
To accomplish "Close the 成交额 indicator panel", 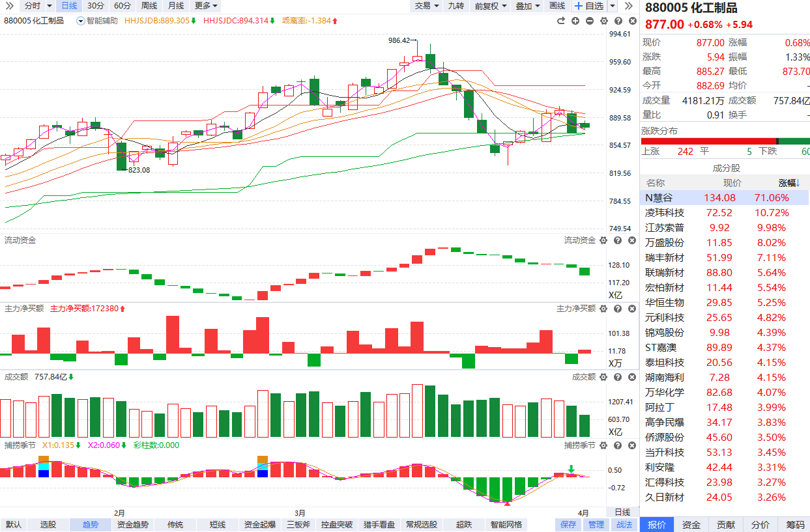I will pos(631,377).
